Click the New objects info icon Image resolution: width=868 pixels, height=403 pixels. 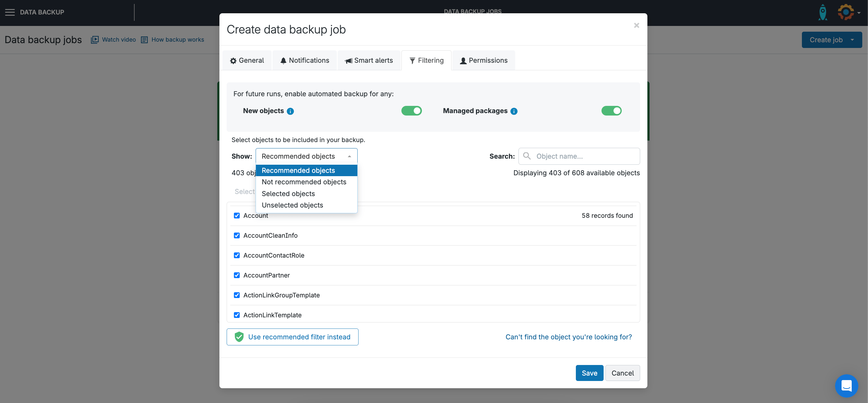pyautogui.click(x=290, y=111)
